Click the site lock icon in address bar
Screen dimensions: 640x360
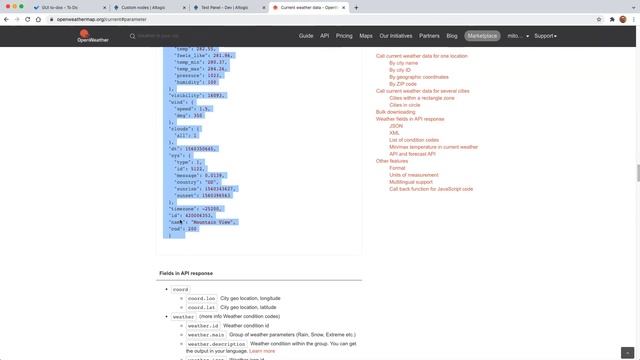coord(51,19)
